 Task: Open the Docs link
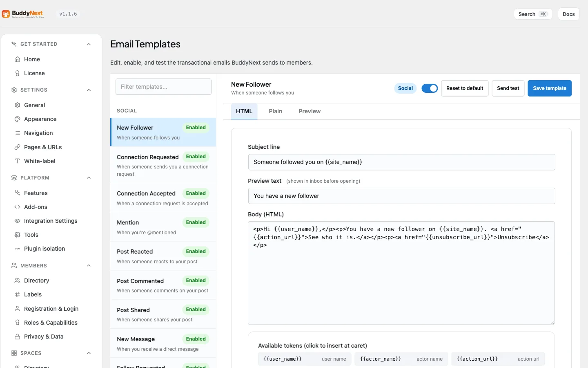click(568, 14)
